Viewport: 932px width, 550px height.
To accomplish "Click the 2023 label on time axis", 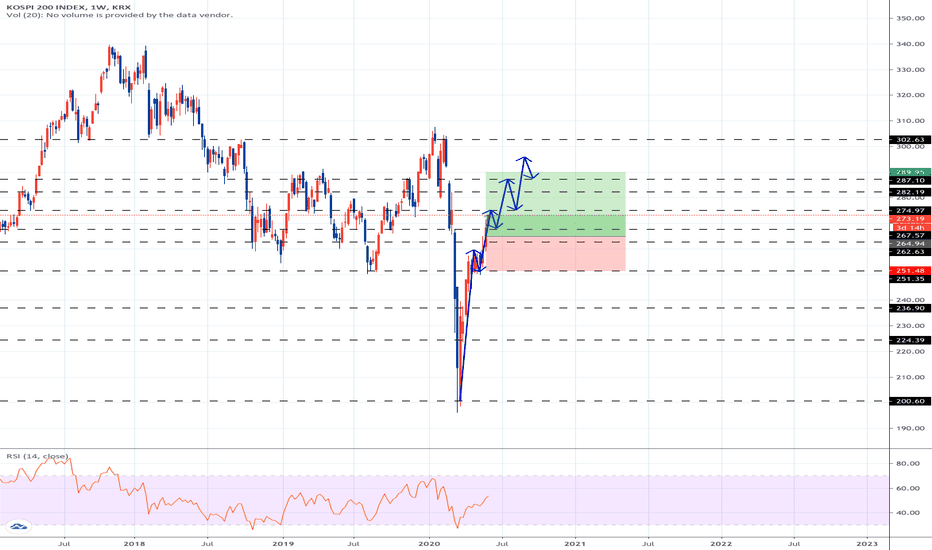I will (867, 543).
